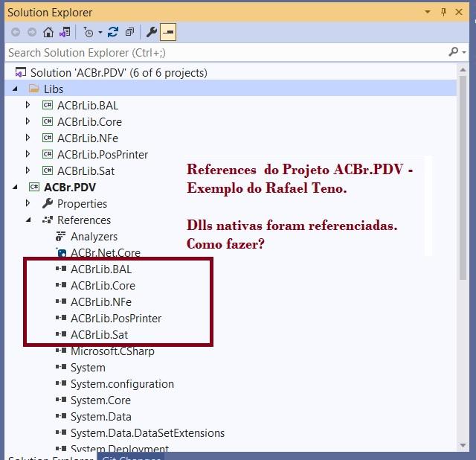Select the System.configuration reference
Viewport: 476px width, 460px height.
122,384
